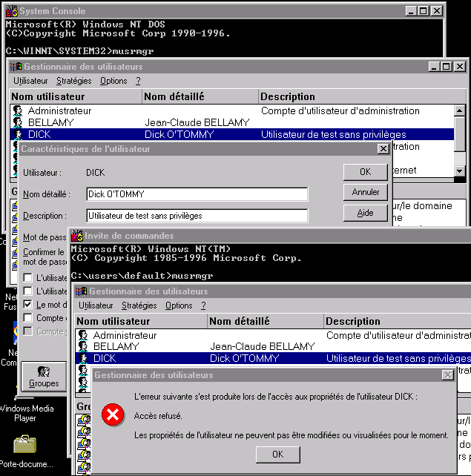The width and height of the screenshot is (471, 476).
Task: Click in the Description input field
Action: [x=197, y=216]
